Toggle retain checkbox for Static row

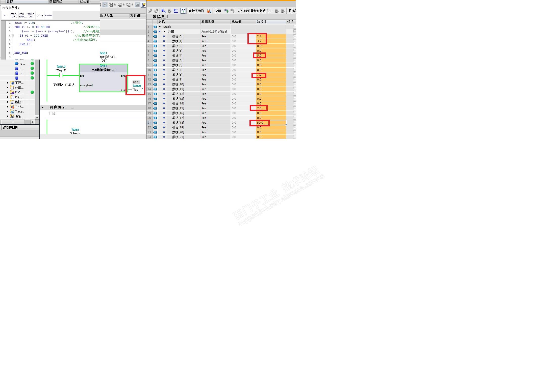[294, 27]
